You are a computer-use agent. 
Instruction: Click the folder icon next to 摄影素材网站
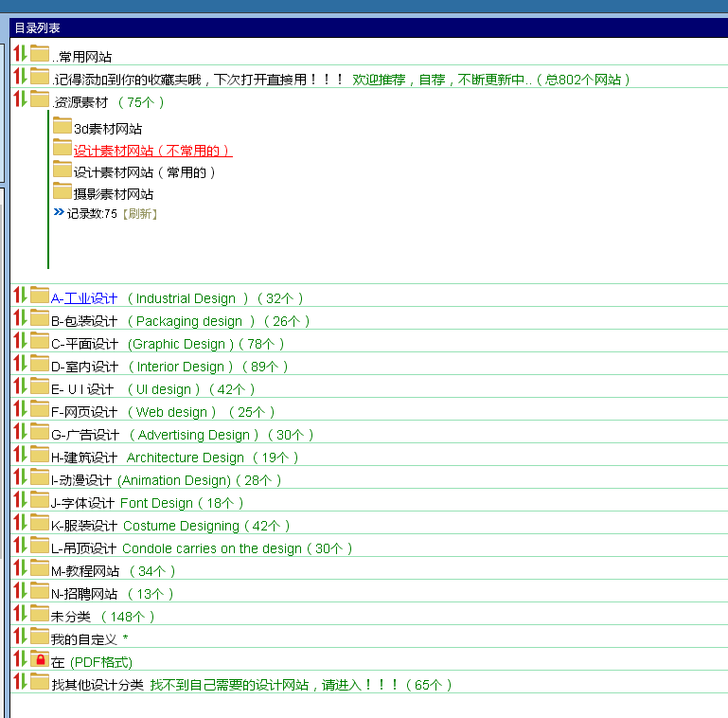tap(62, 190)
